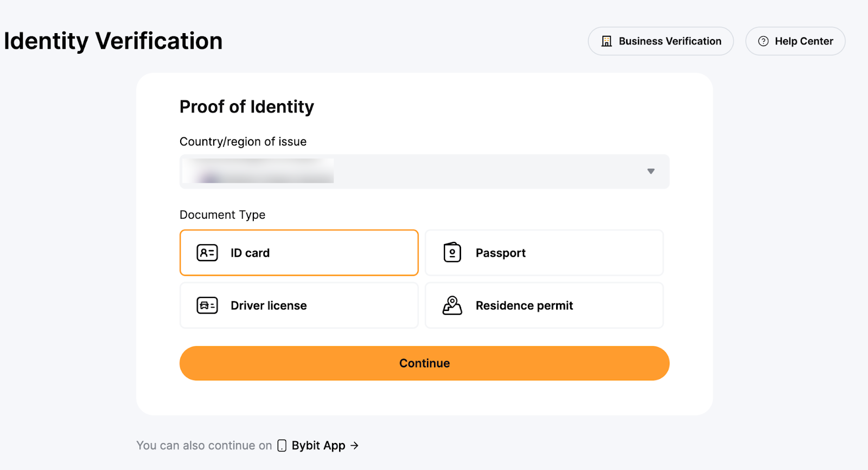Open the "Business Verification" text button

point(670,41)
